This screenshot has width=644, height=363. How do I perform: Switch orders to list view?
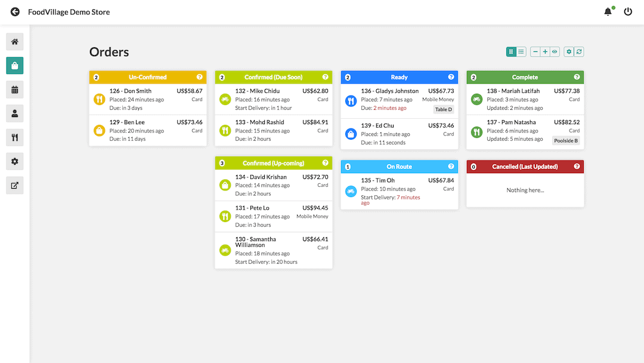tap(519, 52)
